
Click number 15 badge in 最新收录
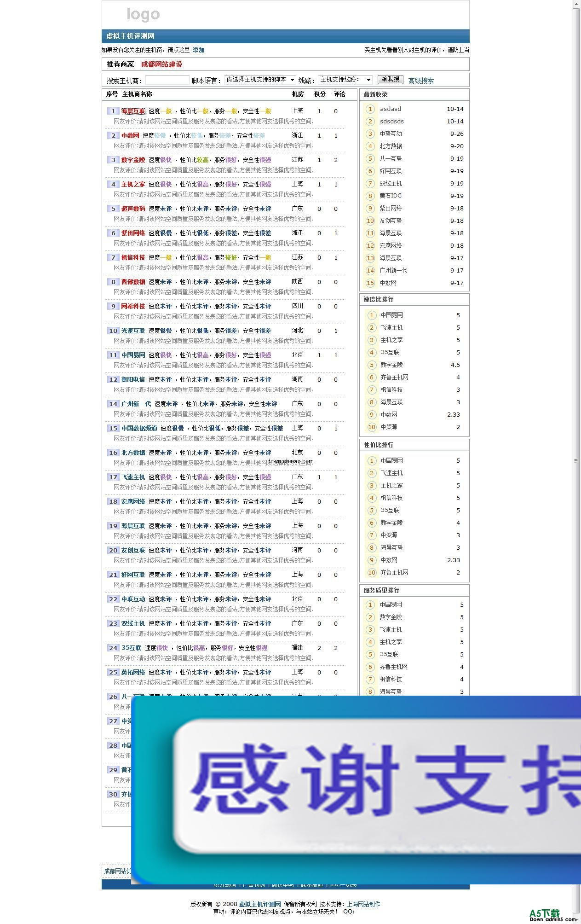pyautogui.click(x=370, y=283)
